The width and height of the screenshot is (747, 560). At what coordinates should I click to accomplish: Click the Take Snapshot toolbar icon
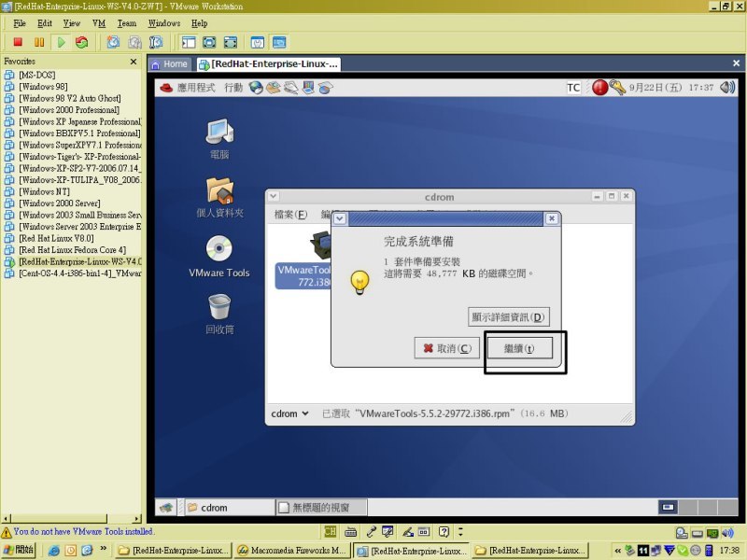[113, 42]
